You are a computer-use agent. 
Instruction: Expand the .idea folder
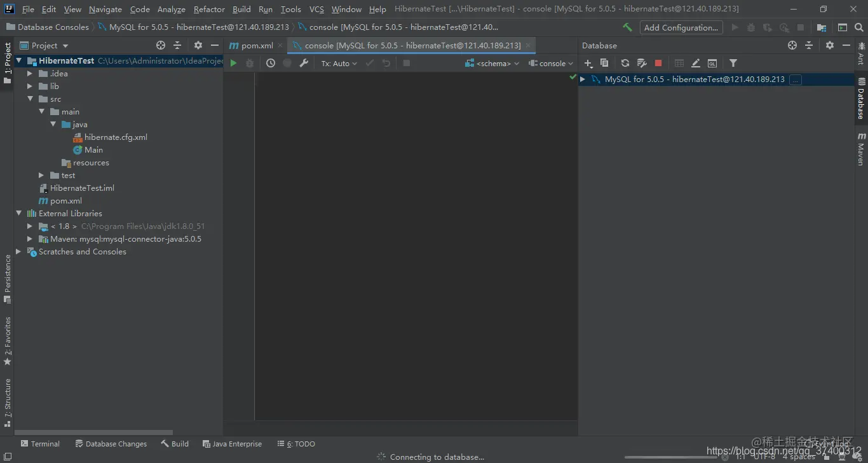(30, 74)
